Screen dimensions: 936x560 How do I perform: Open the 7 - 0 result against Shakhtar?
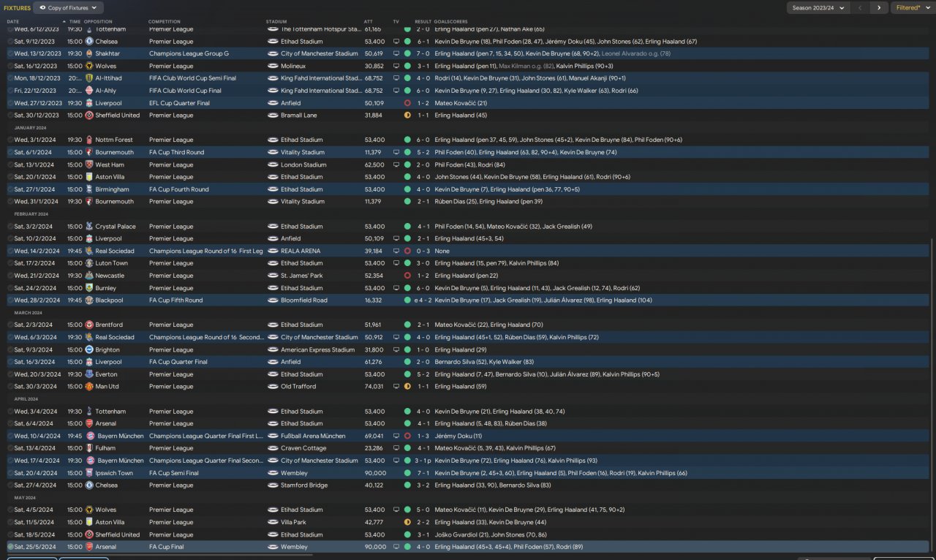pos(423,53)
